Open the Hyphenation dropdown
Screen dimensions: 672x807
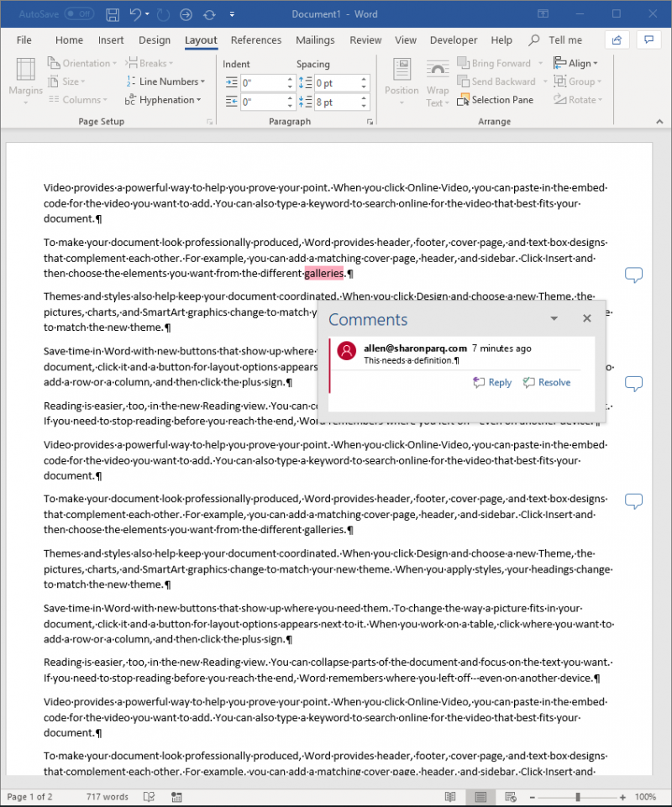(163, 100)
